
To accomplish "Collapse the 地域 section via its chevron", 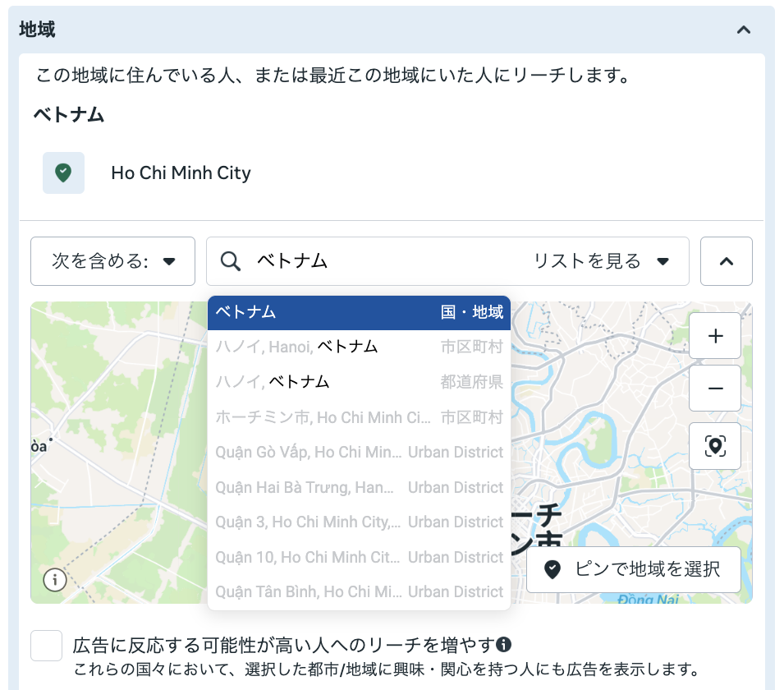I will 744,30.
